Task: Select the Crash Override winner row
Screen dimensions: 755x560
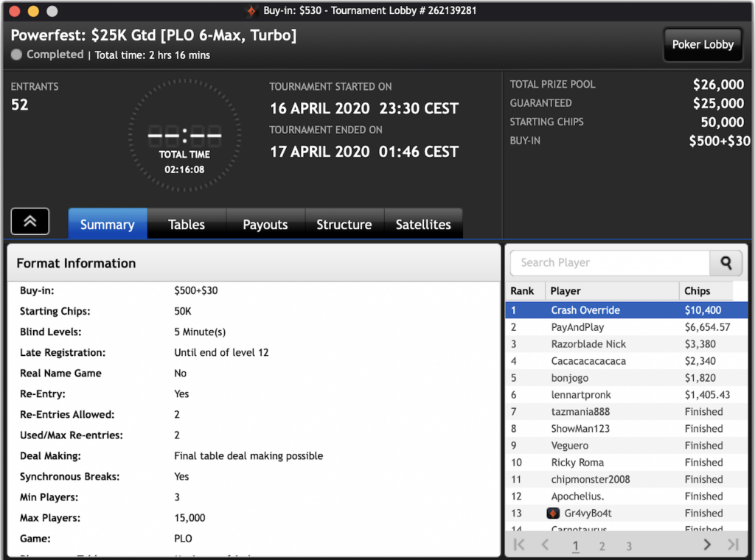Action: point(627,310)
